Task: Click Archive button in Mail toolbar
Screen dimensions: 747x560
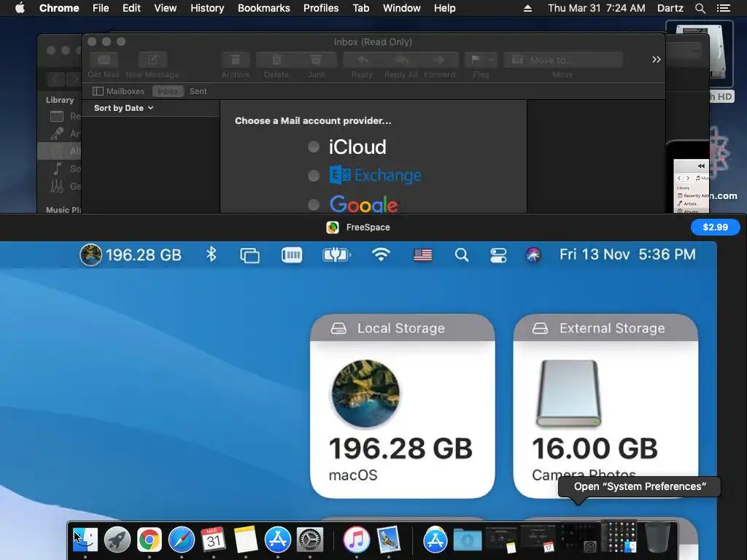Action: (236, 60)
